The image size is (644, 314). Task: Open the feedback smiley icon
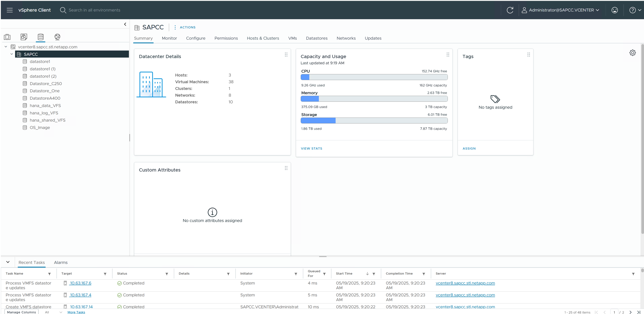click(614, 10)
